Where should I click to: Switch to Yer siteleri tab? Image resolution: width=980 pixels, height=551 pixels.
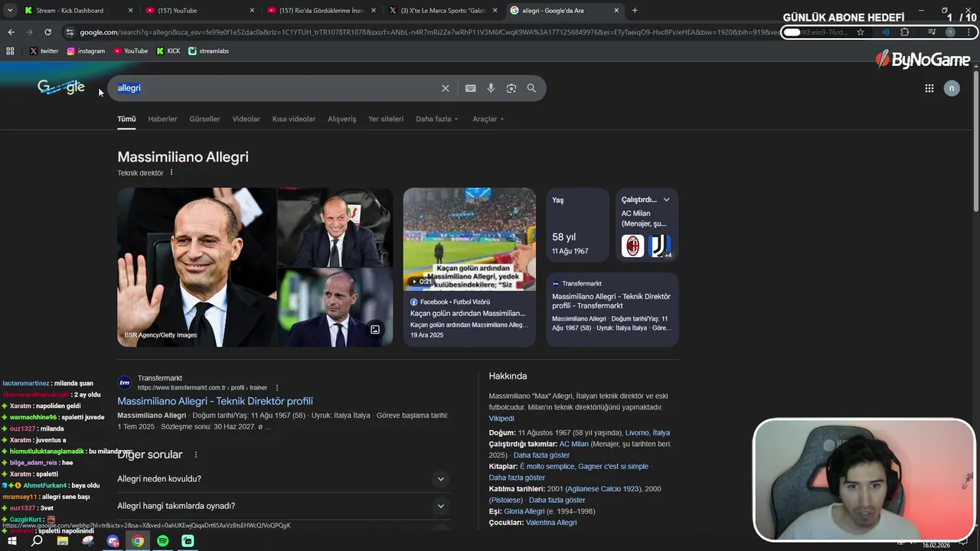386,119
